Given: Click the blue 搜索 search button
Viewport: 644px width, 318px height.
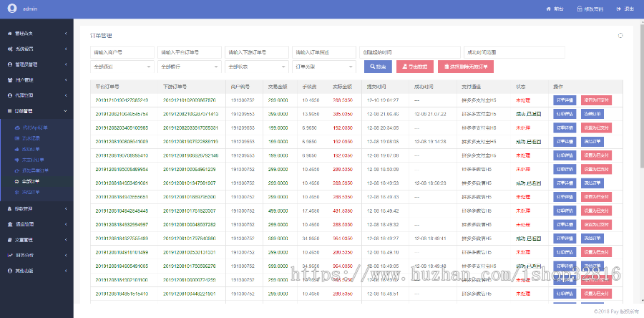Looking at the screenshot, I should (x=378, y=67).
